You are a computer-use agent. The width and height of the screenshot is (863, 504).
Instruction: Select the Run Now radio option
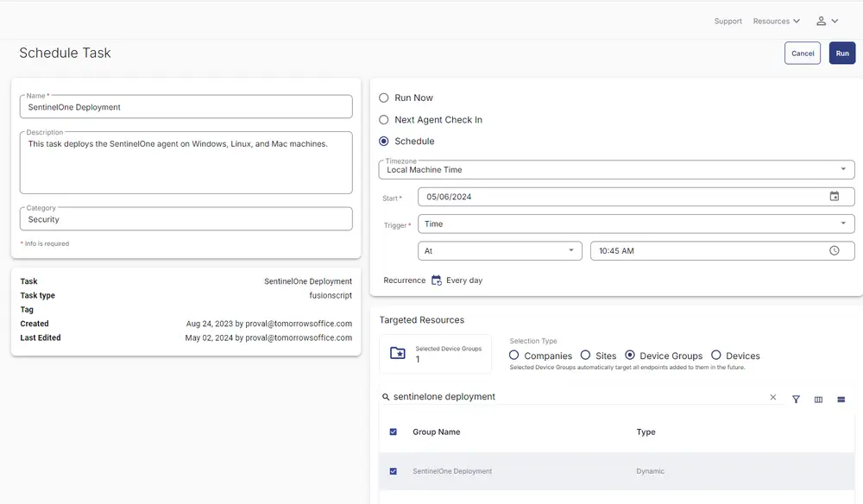coord(384,98)
